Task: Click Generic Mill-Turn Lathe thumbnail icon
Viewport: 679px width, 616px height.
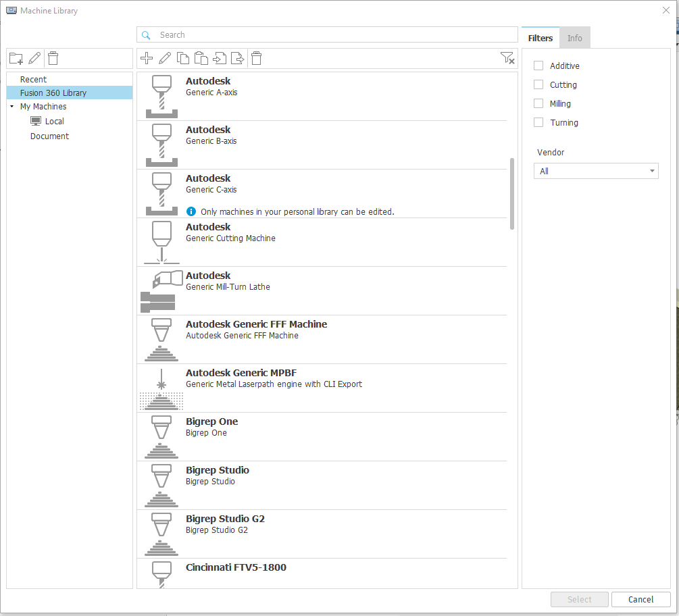Action: [x=161, y=291]
